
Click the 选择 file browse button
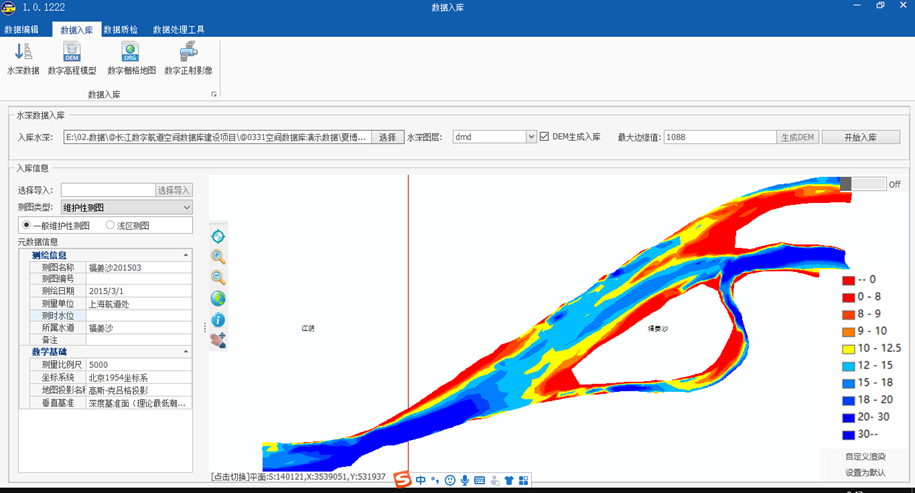click(387, 137)
